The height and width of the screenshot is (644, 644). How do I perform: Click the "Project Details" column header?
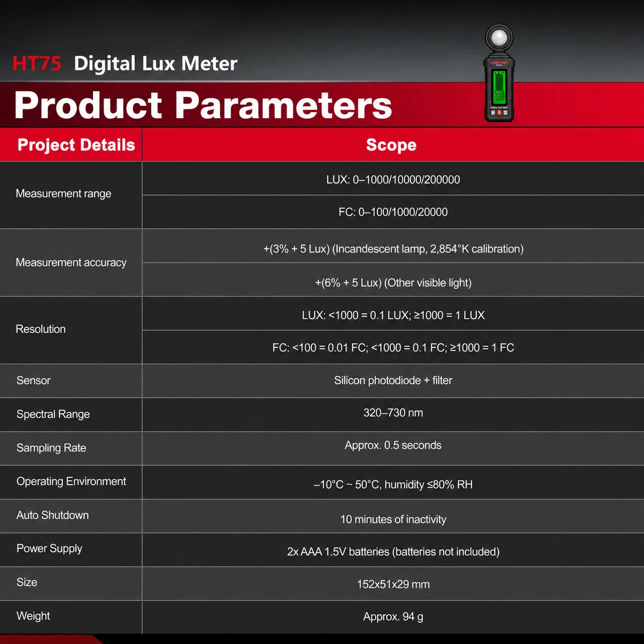pyautogui.click(x=76, y=145)
